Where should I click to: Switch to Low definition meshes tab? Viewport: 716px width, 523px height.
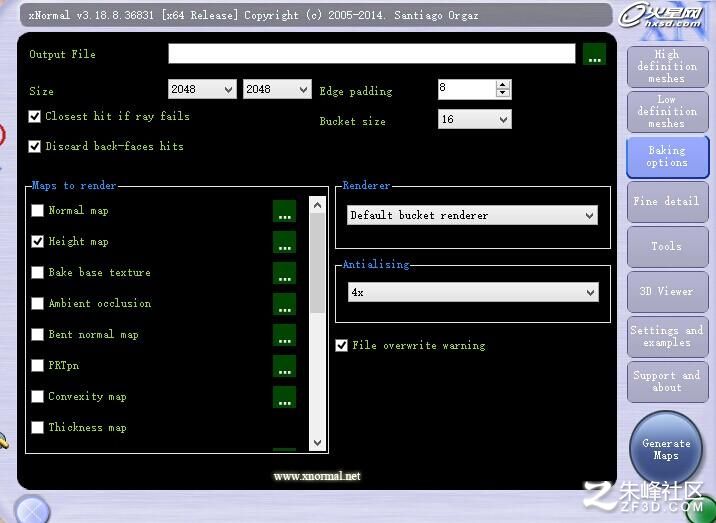point(667,111)
